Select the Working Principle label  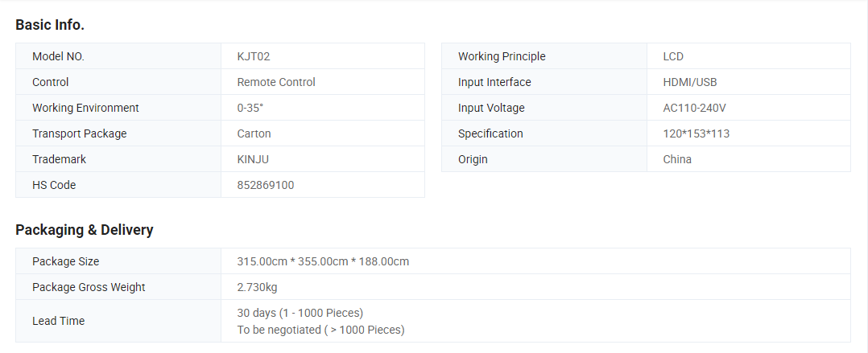pyautogui.click(x=502, y=56)
